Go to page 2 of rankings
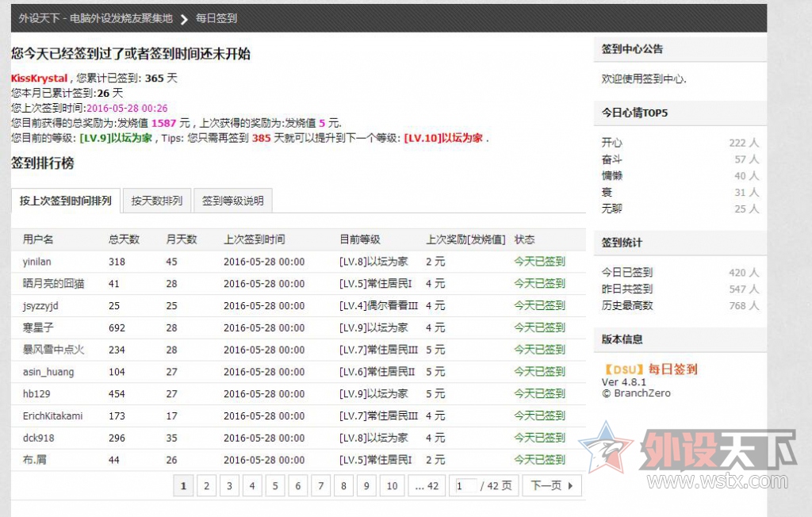 [x=206, y=486]
